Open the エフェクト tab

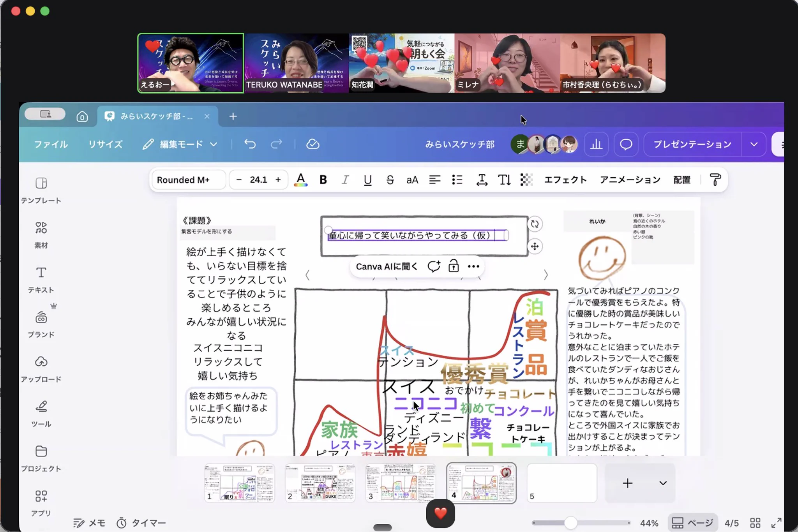(565, 180)
